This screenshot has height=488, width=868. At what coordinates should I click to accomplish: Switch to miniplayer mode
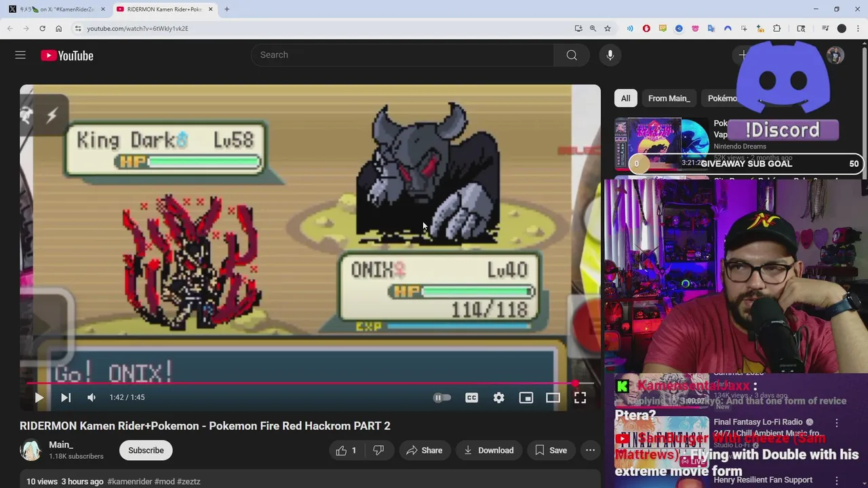point(526,398)
